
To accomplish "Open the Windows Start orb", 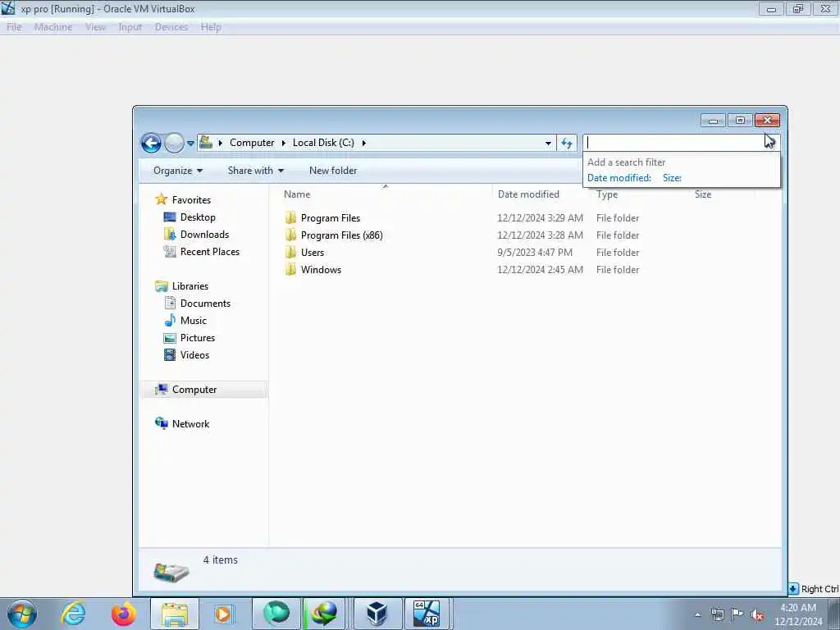I will (x=22, y=614).
